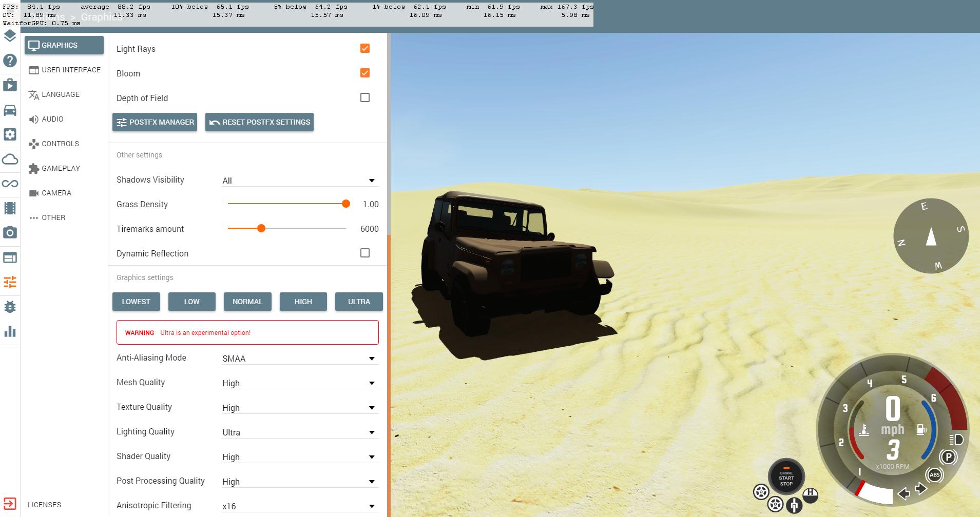
Task: Open the vehicle selector car icon
Action: (x=10, y=110)
